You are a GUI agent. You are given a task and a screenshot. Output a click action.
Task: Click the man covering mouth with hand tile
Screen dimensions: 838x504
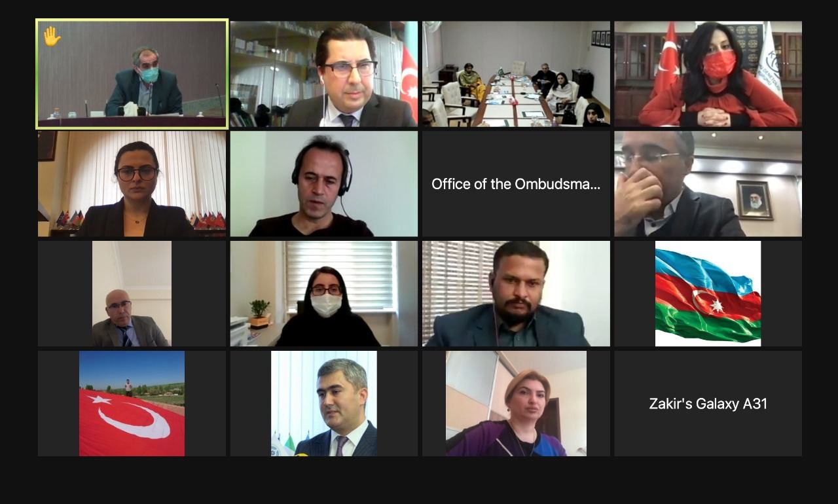[x=708, y=184]
